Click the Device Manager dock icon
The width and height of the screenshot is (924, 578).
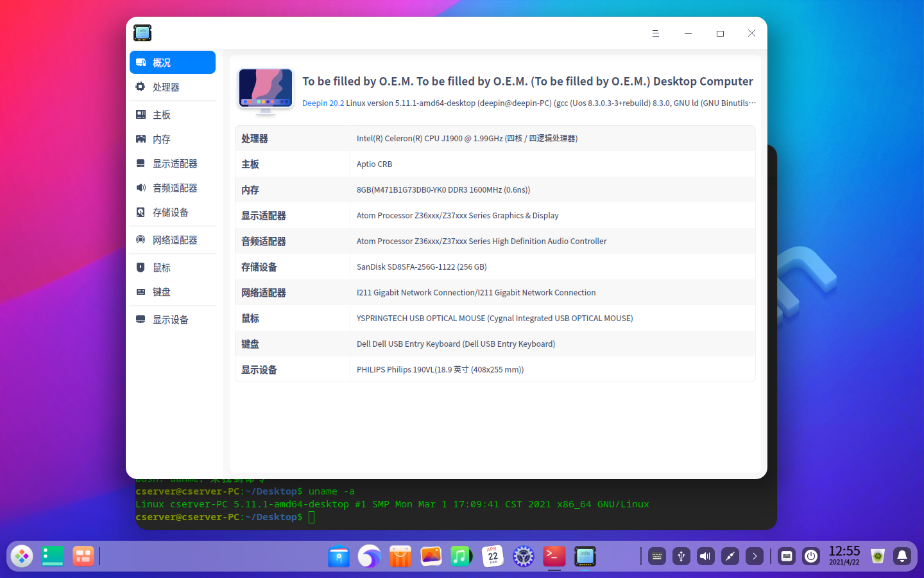585,556
